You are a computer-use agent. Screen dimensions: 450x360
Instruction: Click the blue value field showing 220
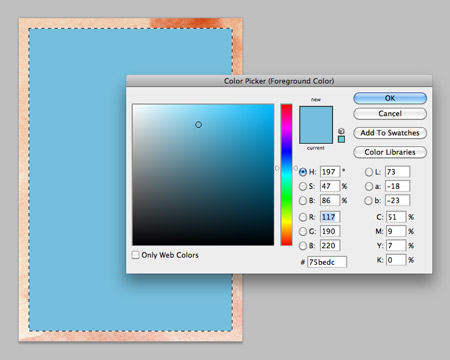coord(330,246)
